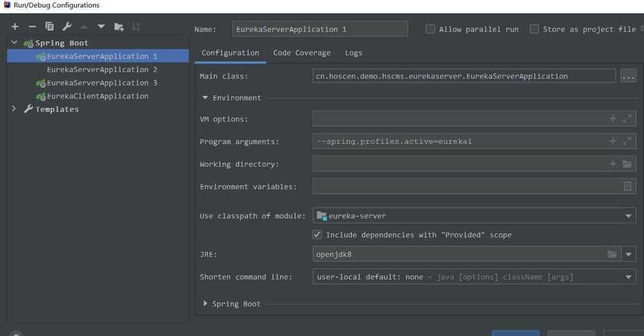The image size is (644, 336).
Task: Click the Create New Folder toolbar icon
Action: point(119,27)
